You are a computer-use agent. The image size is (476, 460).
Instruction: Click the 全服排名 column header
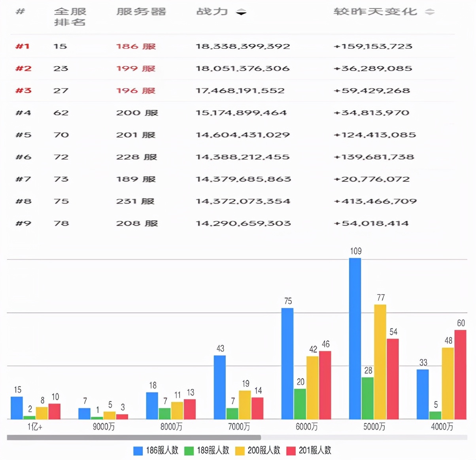[70, 17]
